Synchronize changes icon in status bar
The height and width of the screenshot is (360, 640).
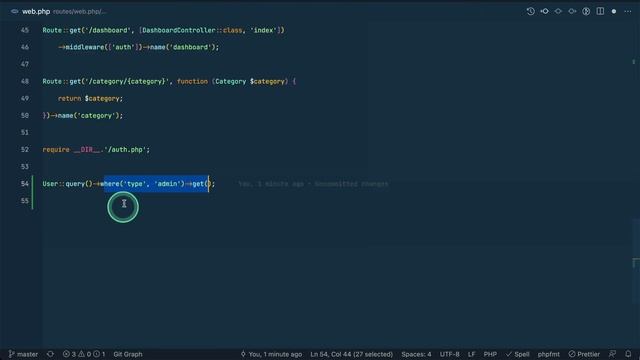(50, 354)
